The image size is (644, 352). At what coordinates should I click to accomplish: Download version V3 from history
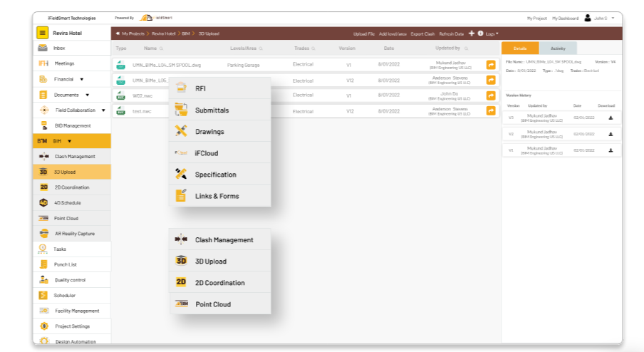[x=611, y=118]
